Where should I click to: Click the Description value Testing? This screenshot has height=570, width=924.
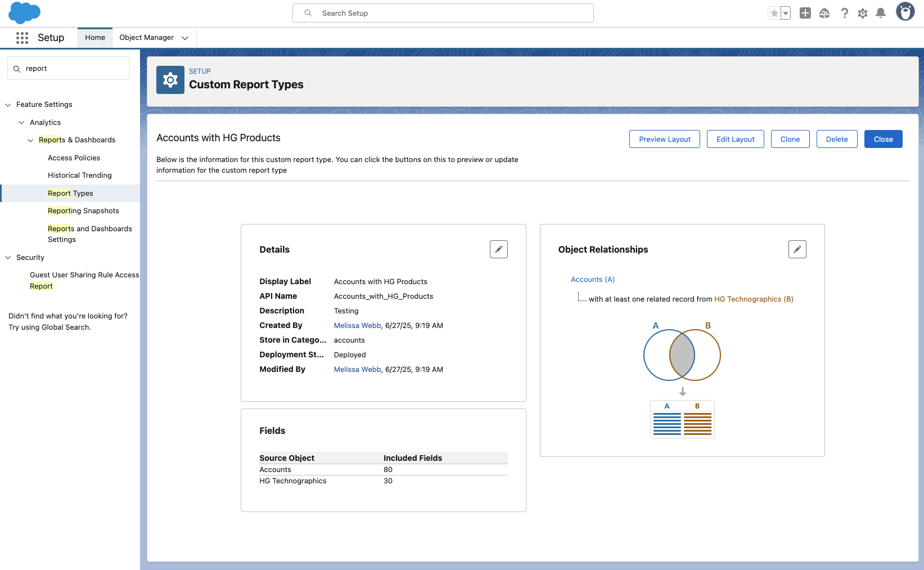(346, 311)
